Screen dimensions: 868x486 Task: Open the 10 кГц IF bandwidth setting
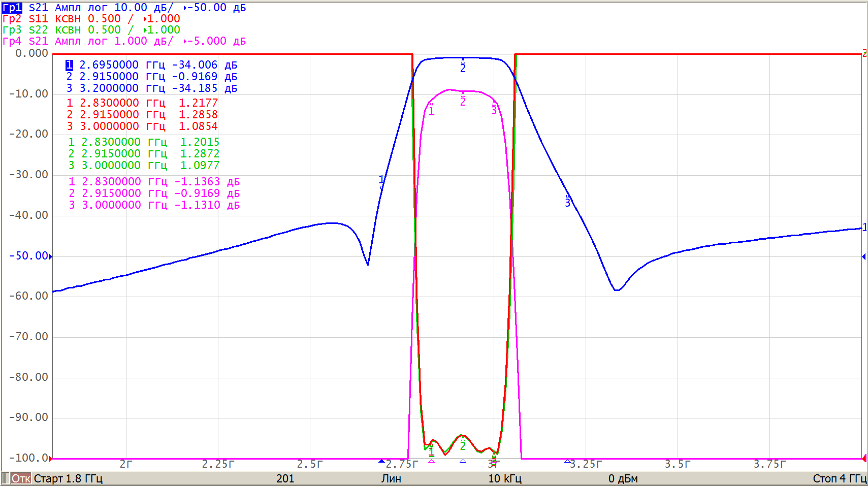coord(505,478)
